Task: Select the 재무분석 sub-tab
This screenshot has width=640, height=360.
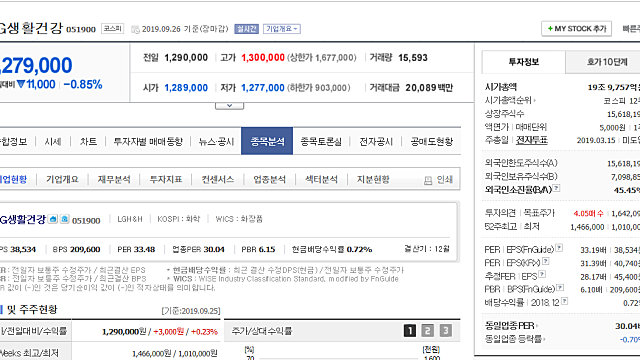Action: [x=114, y=180]
